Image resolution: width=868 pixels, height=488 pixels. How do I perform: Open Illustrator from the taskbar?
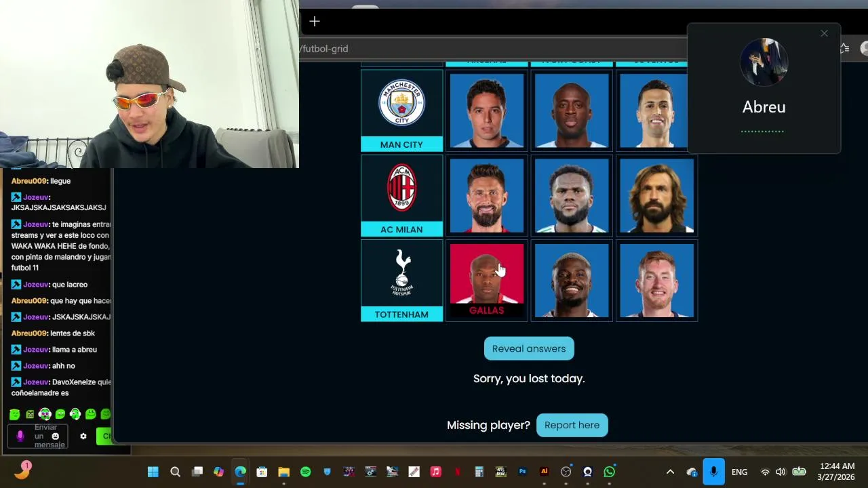[544, 472]
